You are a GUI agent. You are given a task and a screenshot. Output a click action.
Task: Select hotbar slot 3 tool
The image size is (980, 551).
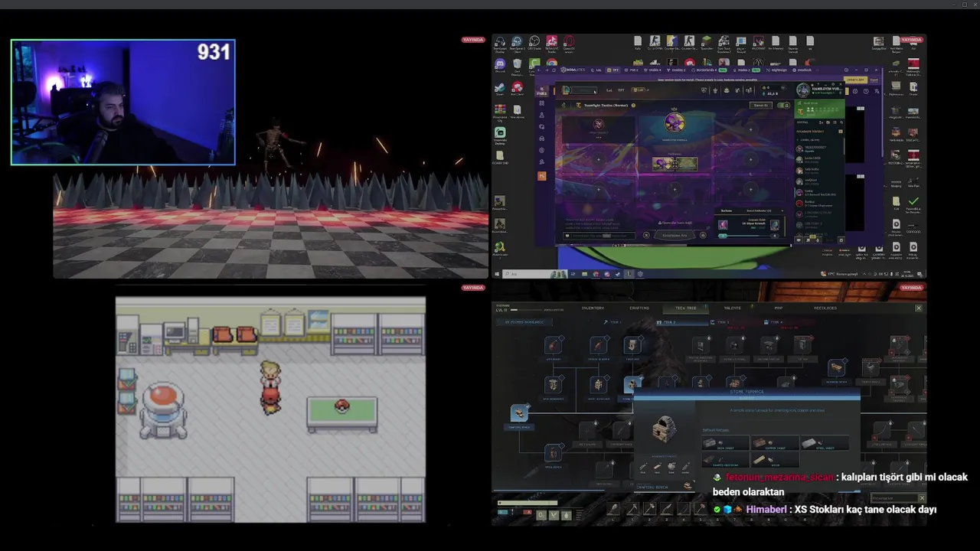coord(667,507)
